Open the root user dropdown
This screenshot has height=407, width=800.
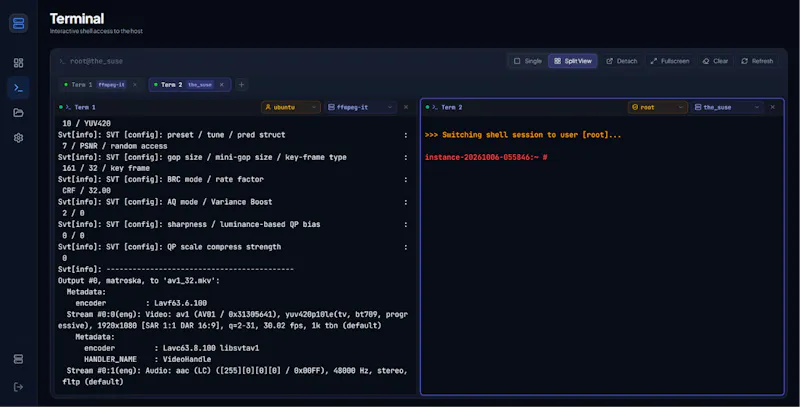[x=657, y=107]
